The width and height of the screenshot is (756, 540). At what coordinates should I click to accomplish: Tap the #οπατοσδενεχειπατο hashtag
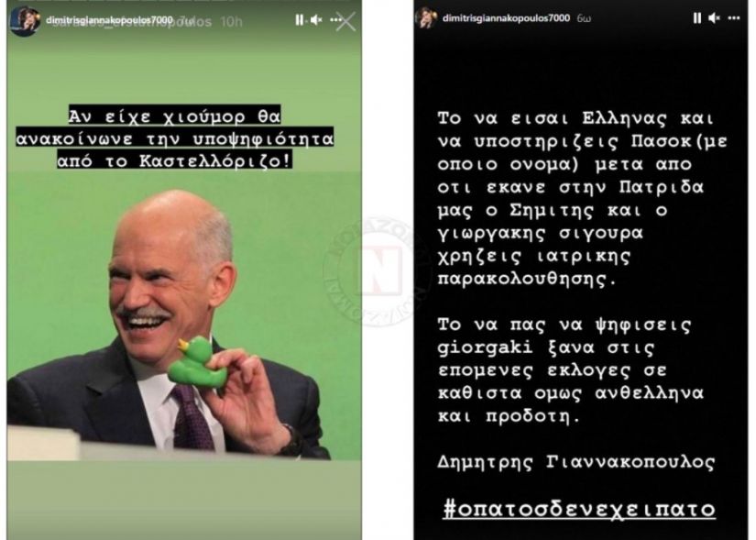[579, 509]
